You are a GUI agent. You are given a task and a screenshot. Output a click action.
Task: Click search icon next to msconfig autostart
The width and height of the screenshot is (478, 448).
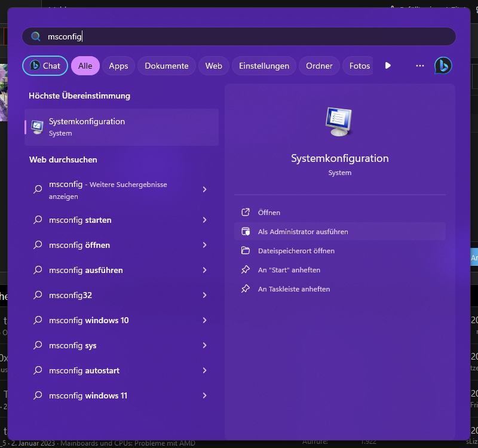click(x=38, y=370)
